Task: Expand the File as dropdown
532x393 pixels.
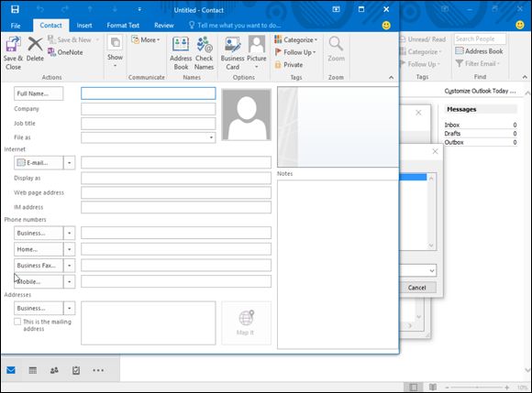Action: coord(211,137)
